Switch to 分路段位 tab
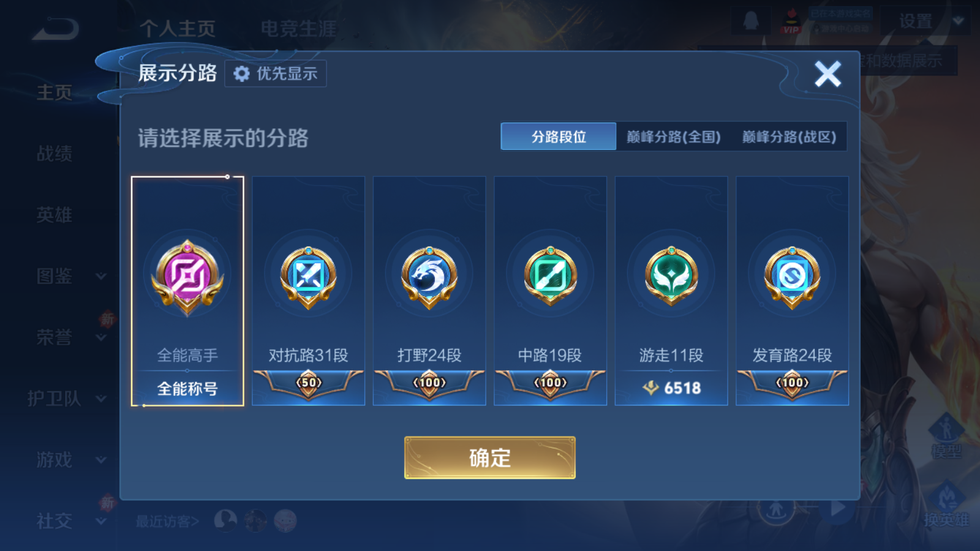Screen dimensions: 980x551 pos(559,137)
